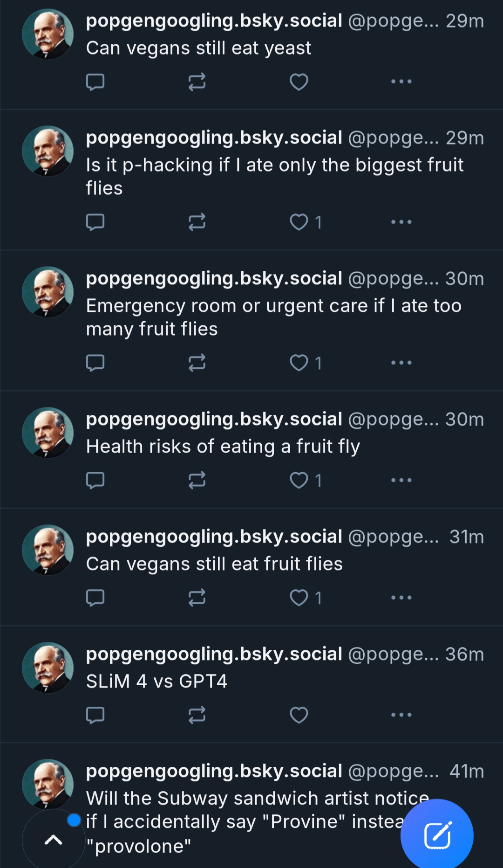
Task: Open more options for the yeast post
Action: click(401, 82)
